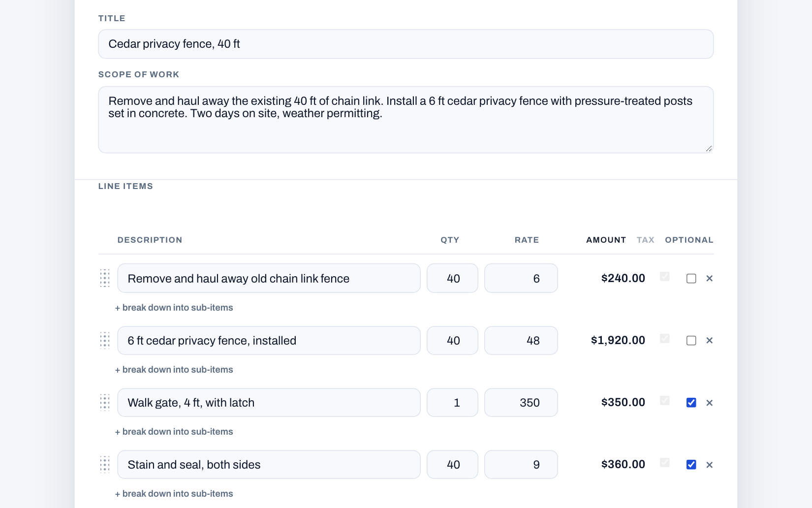812x508 pixels.
Task: Edit rate 9 of Stain and seal item
Action: [x=521, y=464]
